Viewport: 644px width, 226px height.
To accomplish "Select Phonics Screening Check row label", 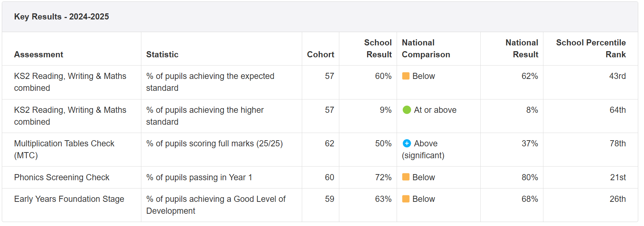I will pyautogui.click(x=62, y=177).
